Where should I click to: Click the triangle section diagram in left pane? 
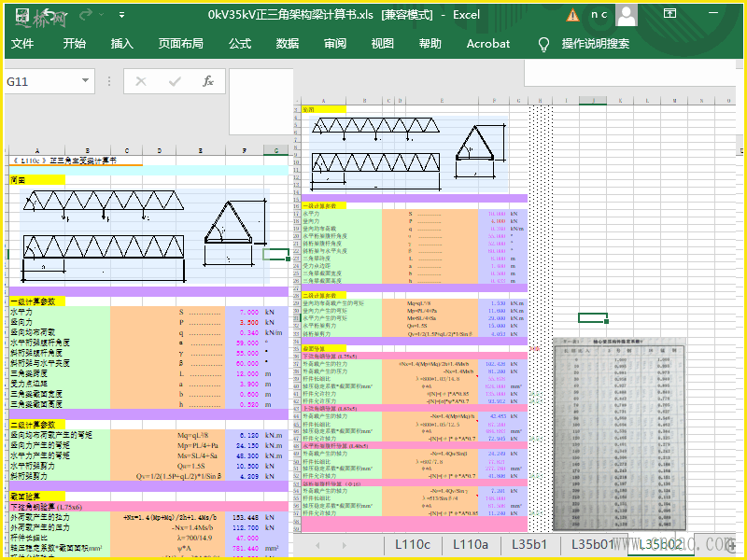click(x=235, y=232)
